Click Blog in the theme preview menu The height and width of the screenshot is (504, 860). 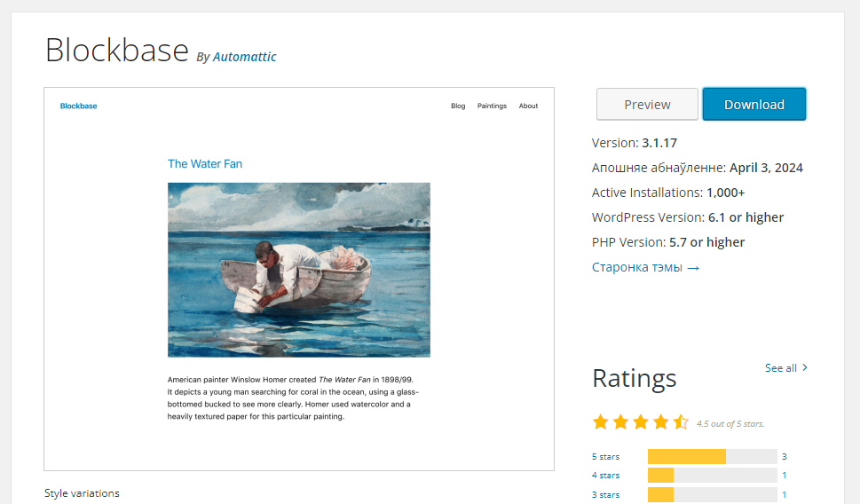pos(458,106)
